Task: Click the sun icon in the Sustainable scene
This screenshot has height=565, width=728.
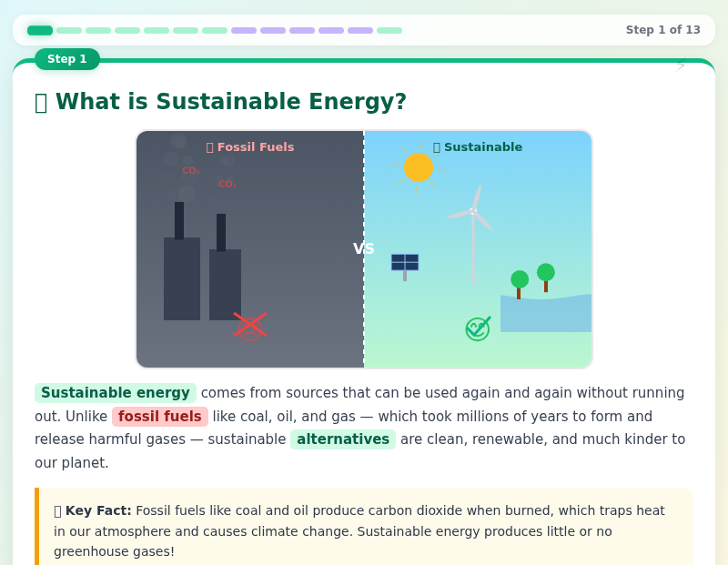Action: click(x=419, y=167)
